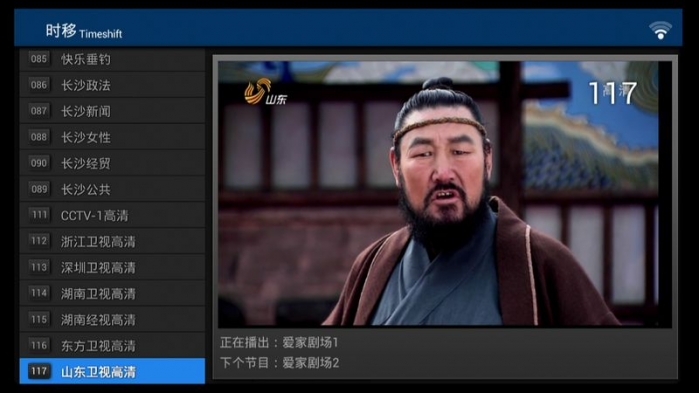
Task: Tune to 长沙公共 channel
Action: coord(112,189)
